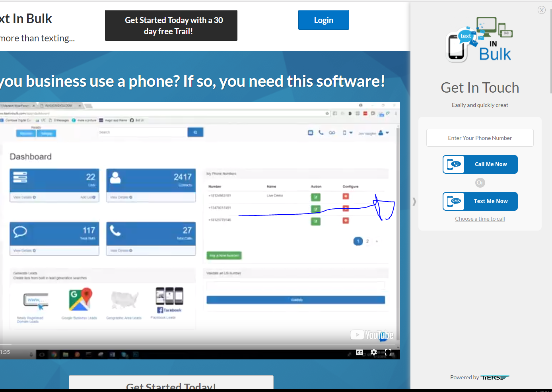Image resolution: width=552 pixels, height=392 pixels.
Task: Open Choose a time to call link
Action: pos(480,219)
